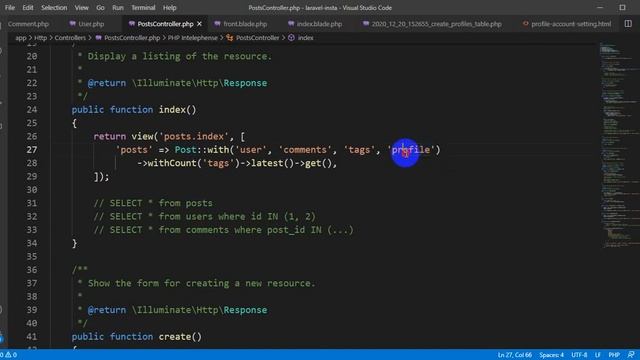
Task: Open the Selection menu
Action: coord(54,8)
